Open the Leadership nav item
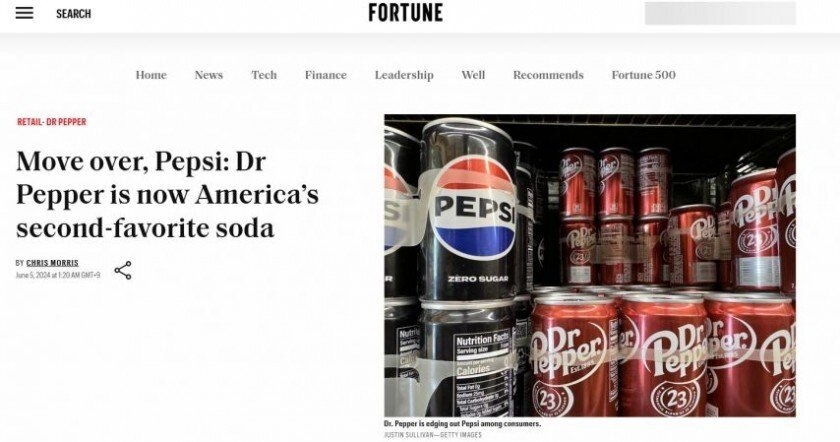Image resolution: width=840 pixels, height=442 pixels. [x=404, y=75]
